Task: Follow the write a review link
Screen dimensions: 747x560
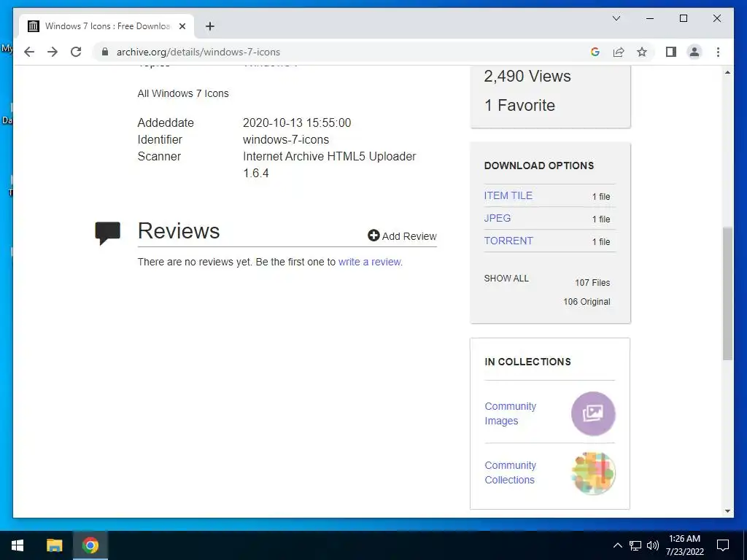Action: (369, 262)
